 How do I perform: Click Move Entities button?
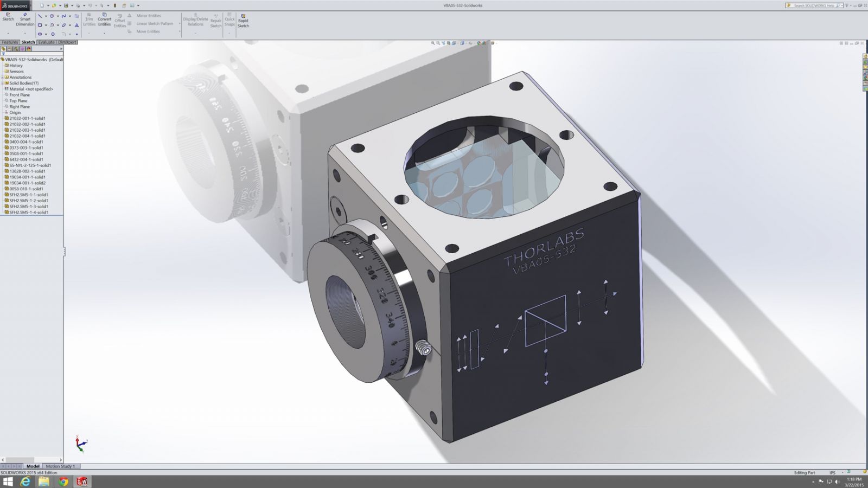[144, 31]
